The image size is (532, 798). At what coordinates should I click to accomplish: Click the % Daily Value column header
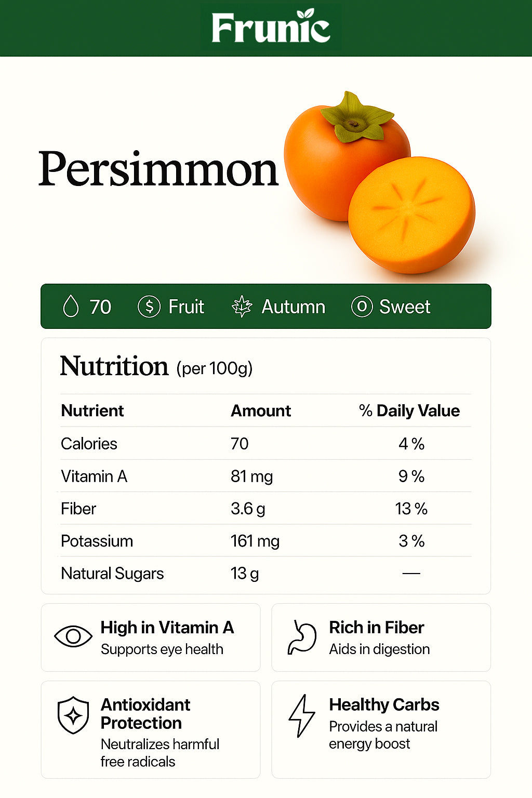pos(409,410)
